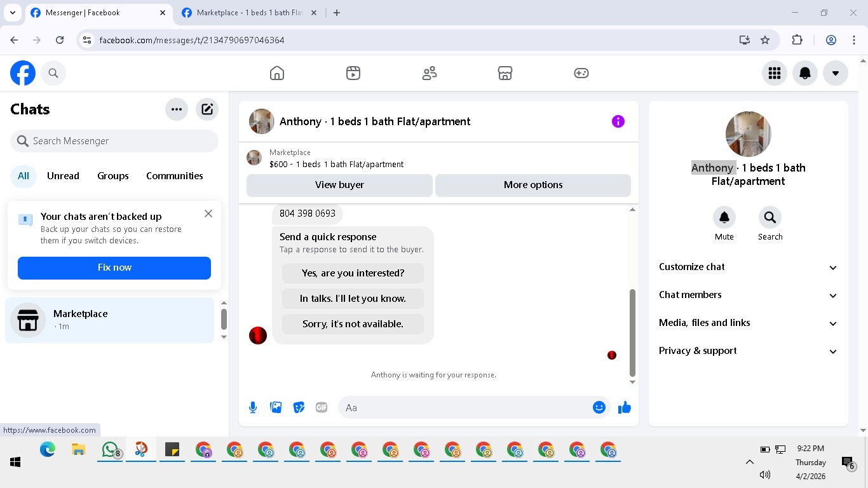Select the All chats filter
The width and height of the screenshot is (868, 488).
point(24,176)
